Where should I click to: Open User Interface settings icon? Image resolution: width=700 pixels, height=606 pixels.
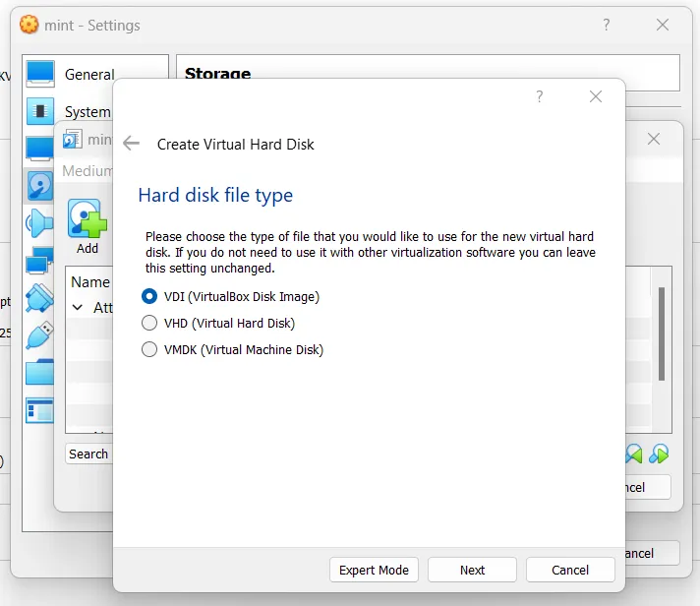[39, 410]
